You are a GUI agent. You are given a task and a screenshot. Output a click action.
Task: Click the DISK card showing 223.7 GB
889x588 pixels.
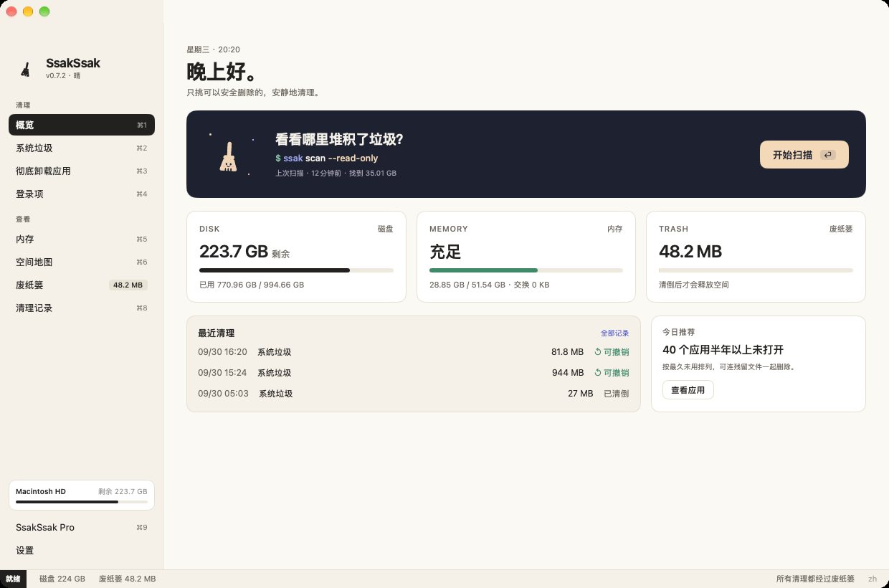296,256
